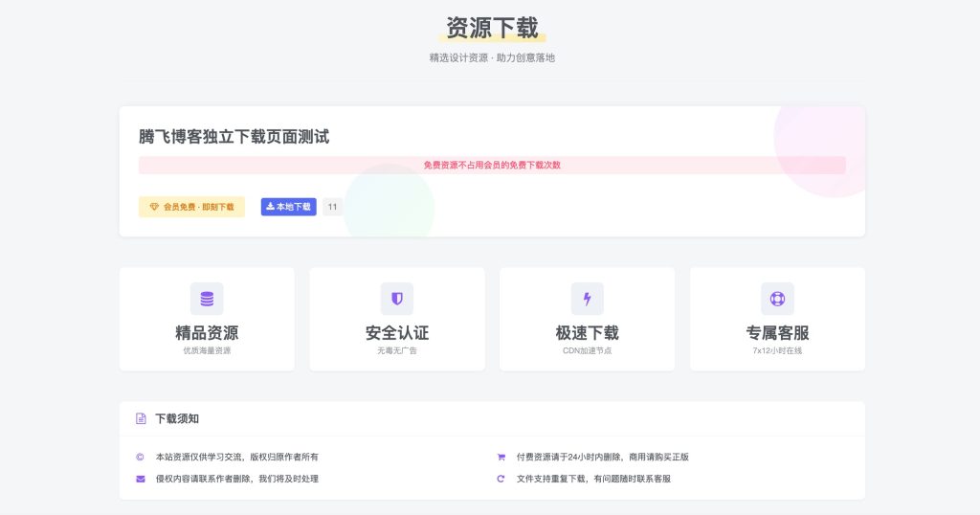The image size is (980, 515).
Task: Click text 本站资源仅供学习交流，版权归原作者所有
Action: pyautogui.click(x=237, y=458)
